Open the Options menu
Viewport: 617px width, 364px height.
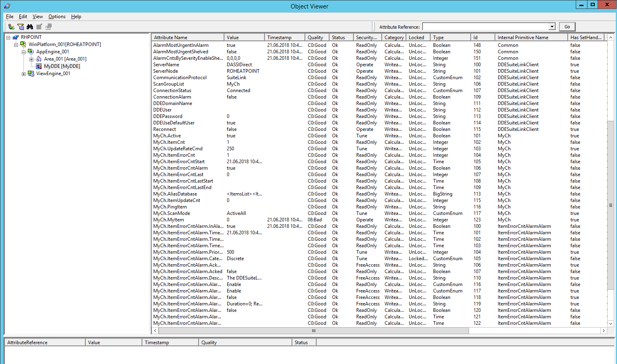57,17
